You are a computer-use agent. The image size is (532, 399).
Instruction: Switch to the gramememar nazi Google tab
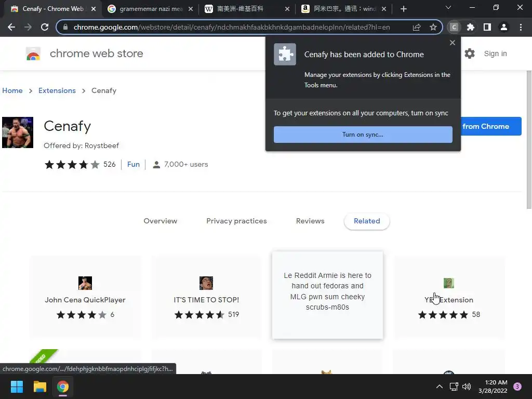(x=150, y=9)
